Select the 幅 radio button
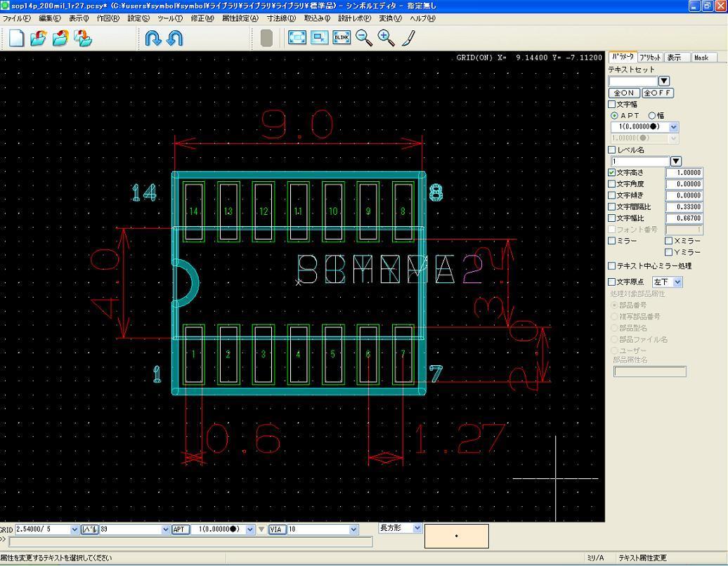The image size is (728, 566). (652, 116)
